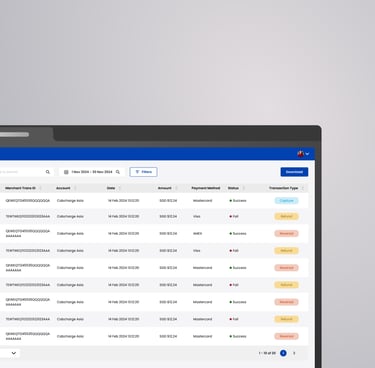Click the blue Download button
The image size is (375, 368).
294,172
